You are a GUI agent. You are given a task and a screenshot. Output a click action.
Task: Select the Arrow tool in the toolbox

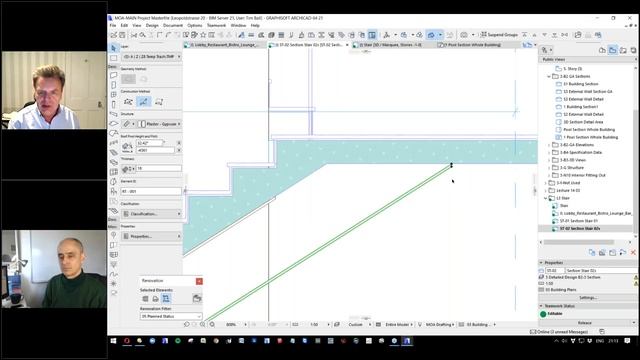coord(113,48)
